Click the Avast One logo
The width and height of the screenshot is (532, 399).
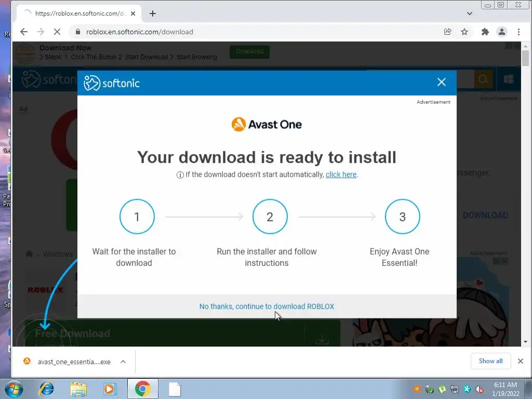tap(267, 125)
